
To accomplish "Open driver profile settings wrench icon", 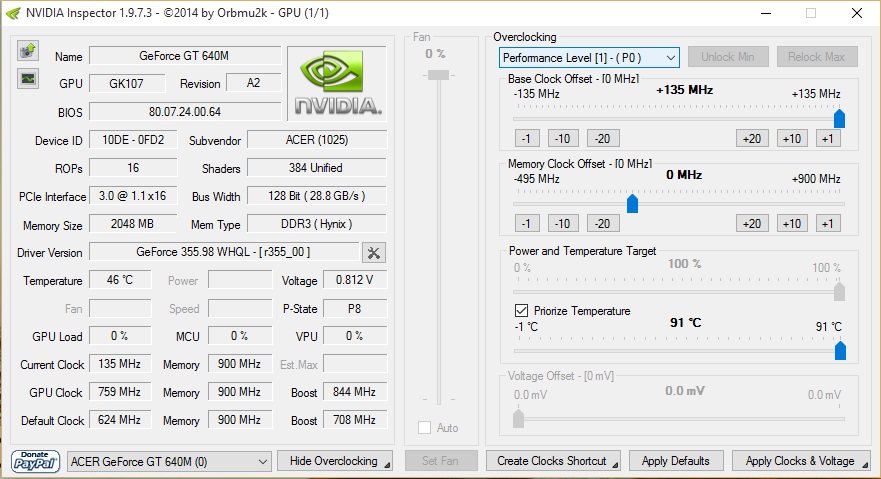I will (374, 253).
